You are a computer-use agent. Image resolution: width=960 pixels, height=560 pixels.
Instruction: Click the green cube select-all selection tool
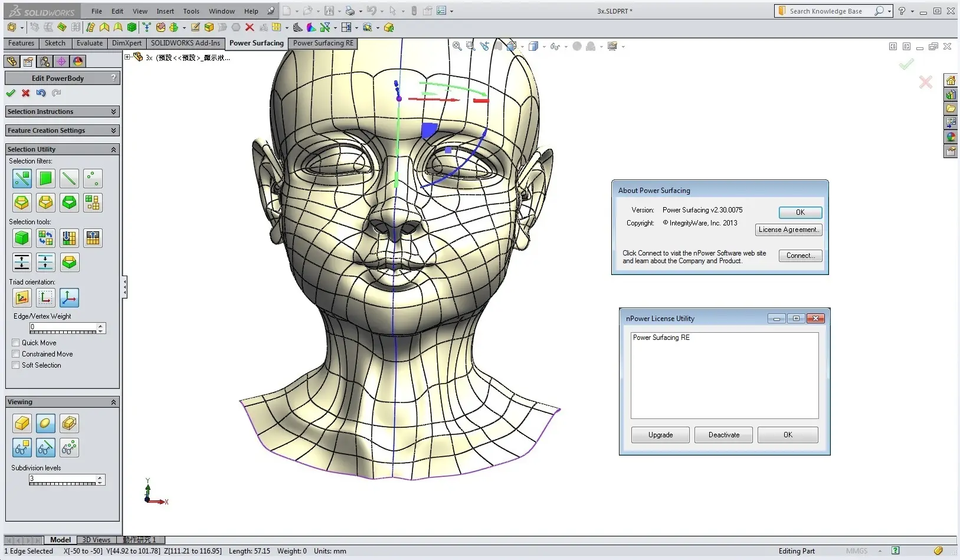point(22,238)
